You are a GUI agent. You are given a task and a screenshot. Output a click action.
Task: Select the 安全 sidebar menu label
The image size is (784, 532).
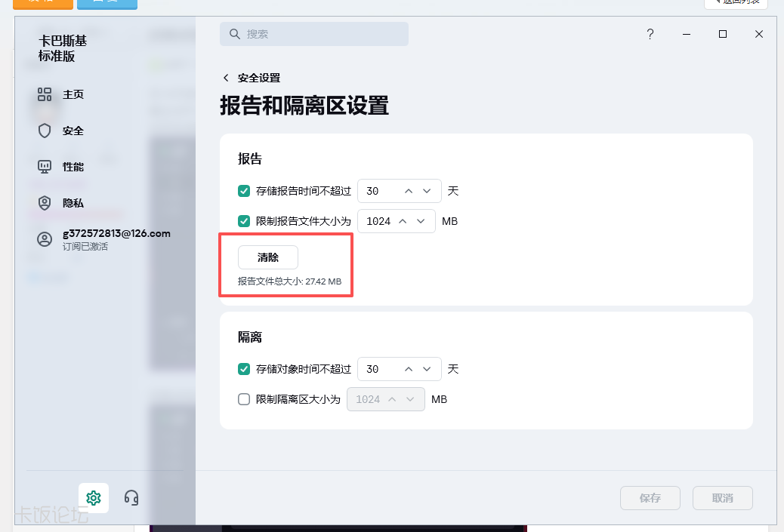click(x=73, y=131)
